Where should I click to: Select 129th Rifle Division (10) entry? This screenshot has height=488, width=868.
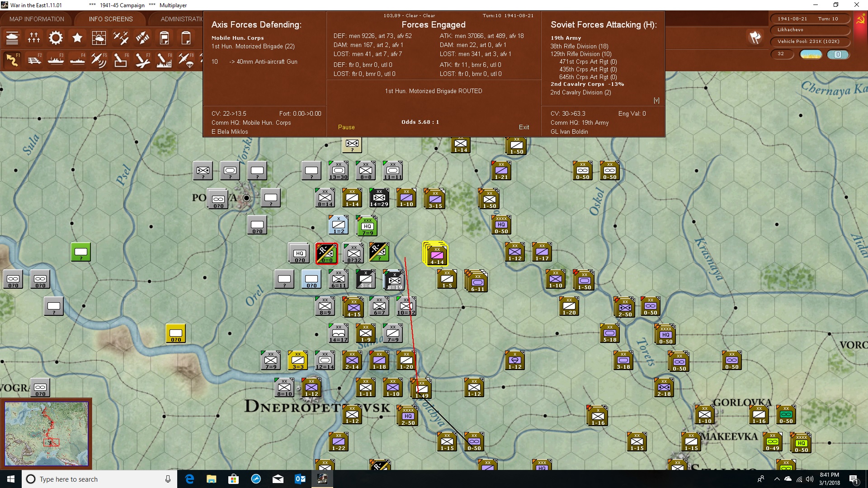pyautogui.click(x=580, y=54)
